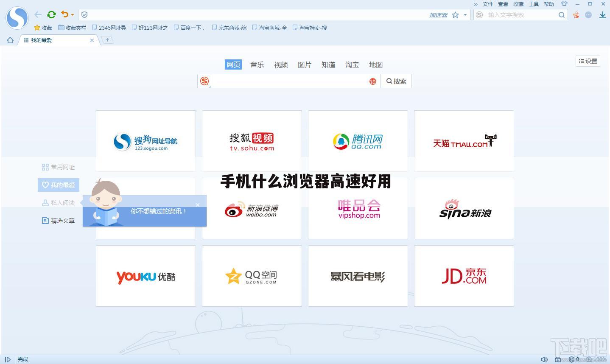Refresh the page with green reload icon
The width and height of the screenshot is (610, 364).
pyautogui.click(x=51, y=14)
